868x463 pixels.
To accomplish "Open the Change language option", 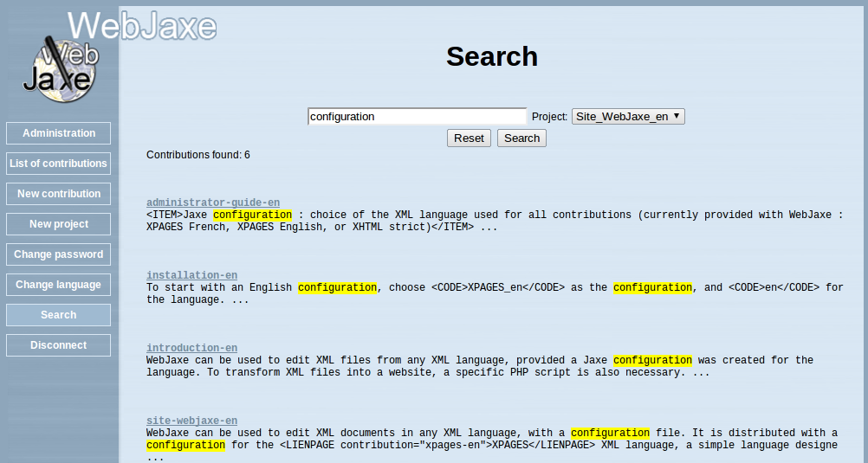I will pos(59,285).
